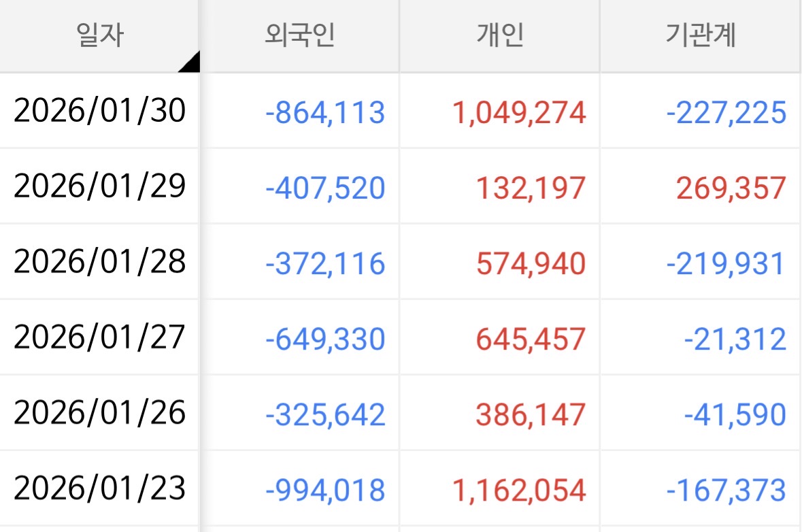Image resolution: width=802 pixels, height=532 pixels.
Task: Select individual value 574,940
Action: 531,263
